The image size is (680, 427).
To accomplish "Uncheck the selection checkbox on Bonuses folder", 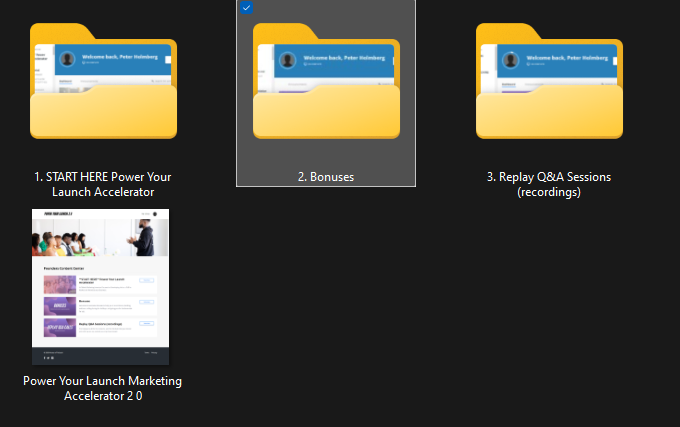I will click(x=246, y=8).
